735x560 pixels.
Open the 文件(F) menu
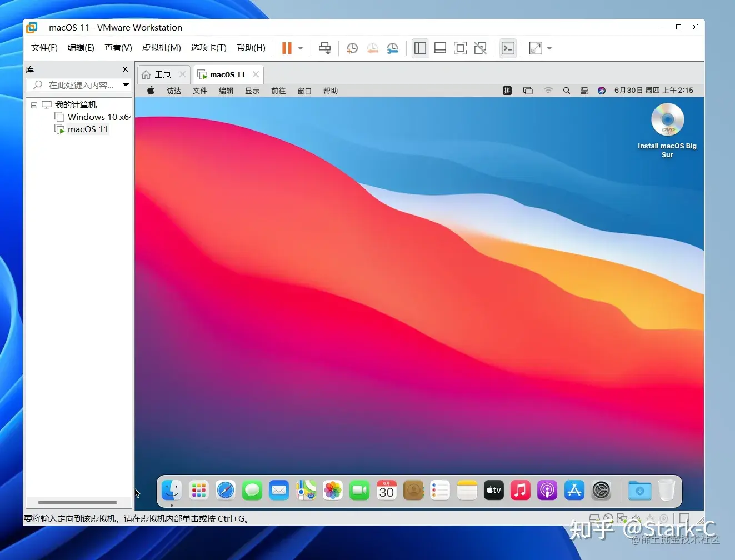click(44, 48)
